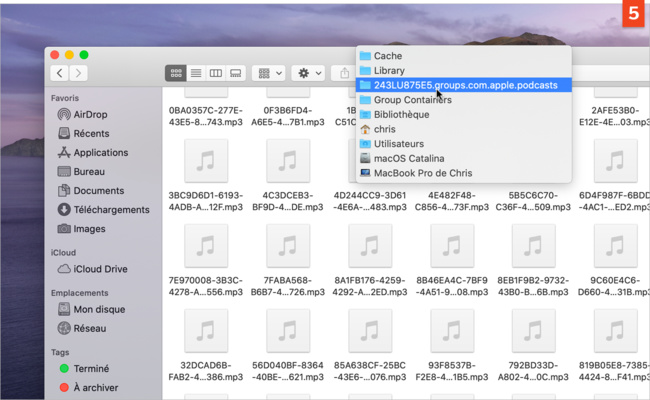This screenshot has width=650, height=400.
Task: Click the Share toolbar button
Action: pyautogui.click(x=345, y=73)
